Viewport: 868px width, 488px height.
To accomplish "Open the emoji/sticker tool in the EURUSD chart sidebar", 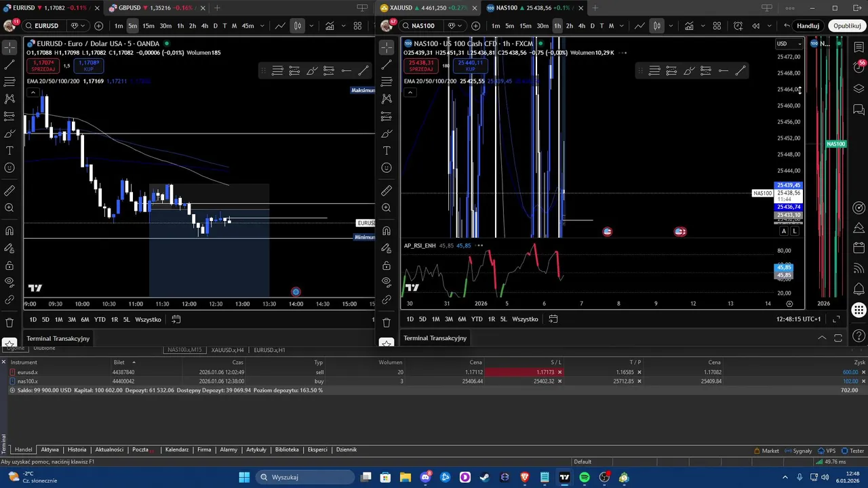I will [x=9, y=167].
